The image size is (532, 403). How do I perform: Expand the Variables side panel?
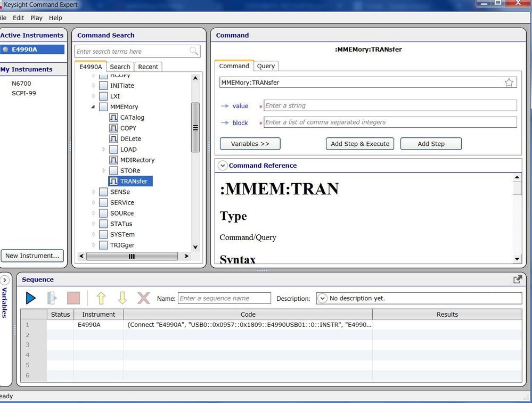(x=5, y=280)
